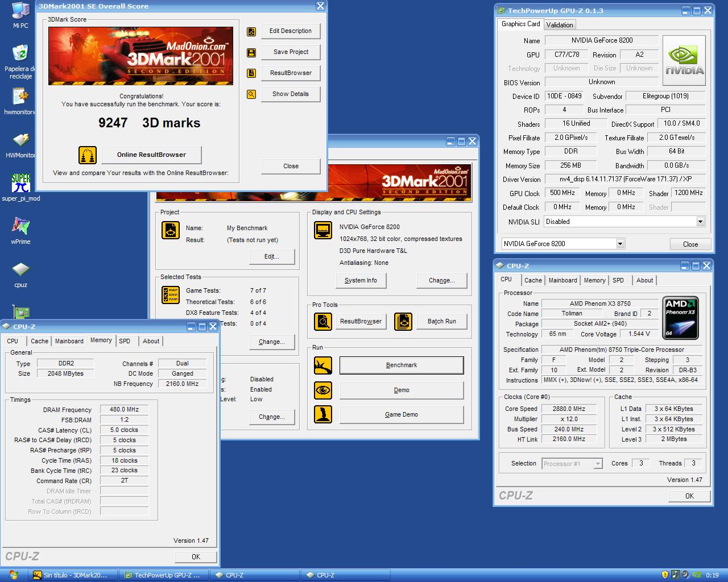Click Show Details button
Screen dimensions: 728x582
[291, 94]
